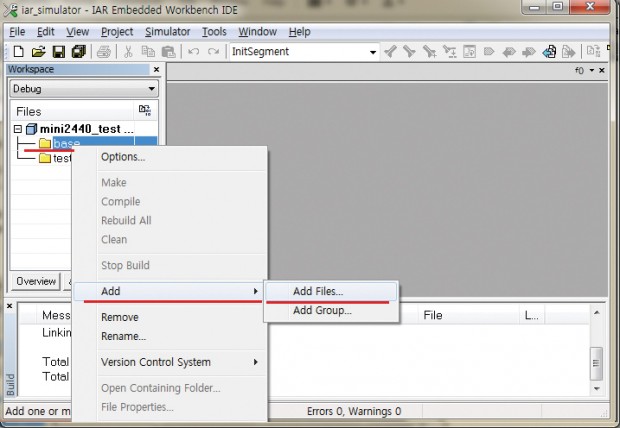Click the f0 function indicator
Screen dimensions: 620x428
tap(579, 71)
